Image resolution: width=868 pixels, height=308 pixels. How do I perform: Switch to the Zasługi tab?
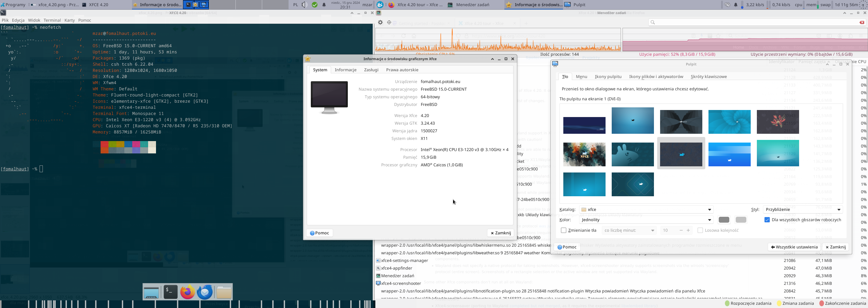click(371, 70)
